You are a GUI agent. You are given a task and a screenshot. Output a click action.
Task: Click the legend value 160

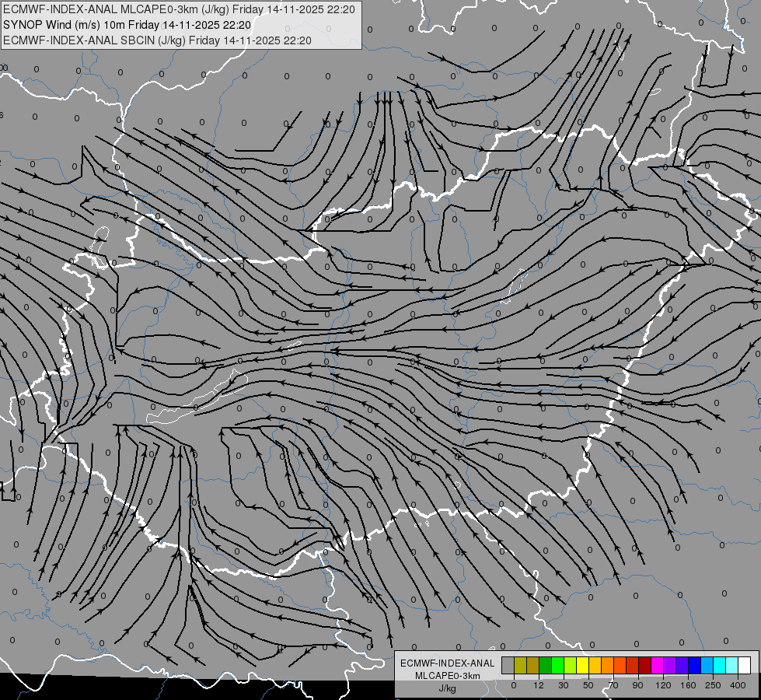click(688, 685)
